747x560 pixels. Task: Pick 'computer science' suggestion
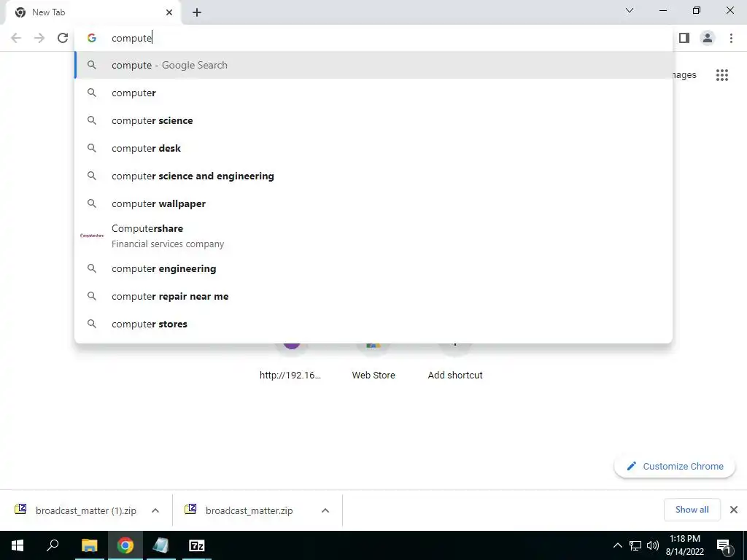pyautogui.click(x=374, y=120)
